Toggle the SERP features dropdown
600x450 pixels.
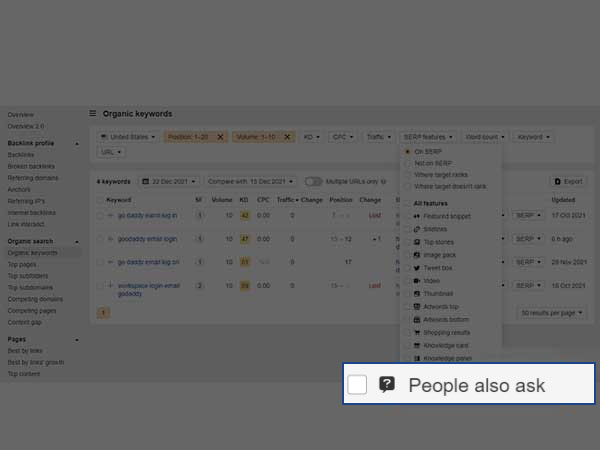[x=428, y=137]
